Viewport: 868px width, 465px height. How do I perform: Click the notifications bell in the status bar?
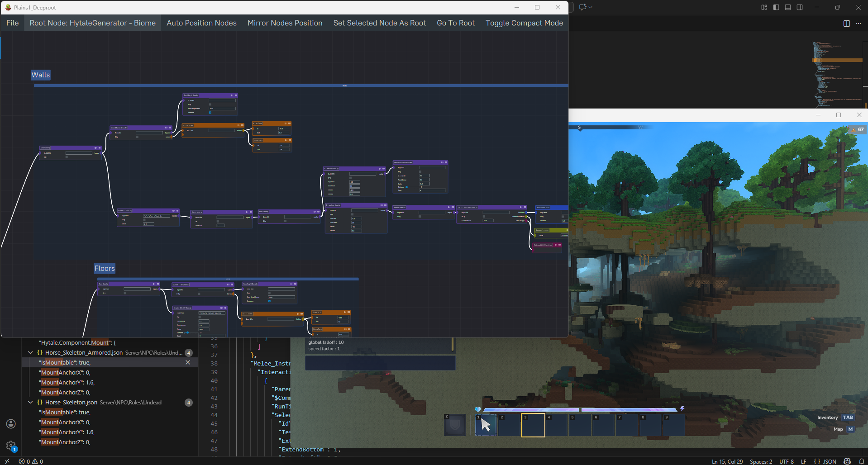click(x=862, y=461)
